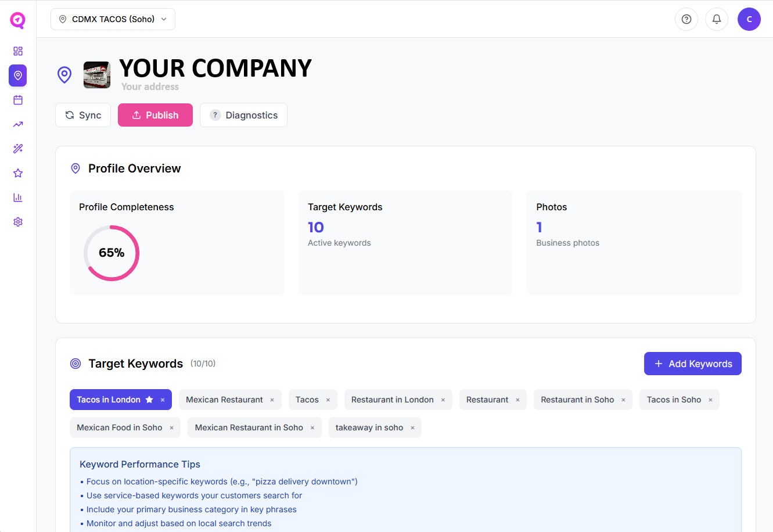Select the location pin icon in the sidebar
773x532 pixels.
coord(17,76)
